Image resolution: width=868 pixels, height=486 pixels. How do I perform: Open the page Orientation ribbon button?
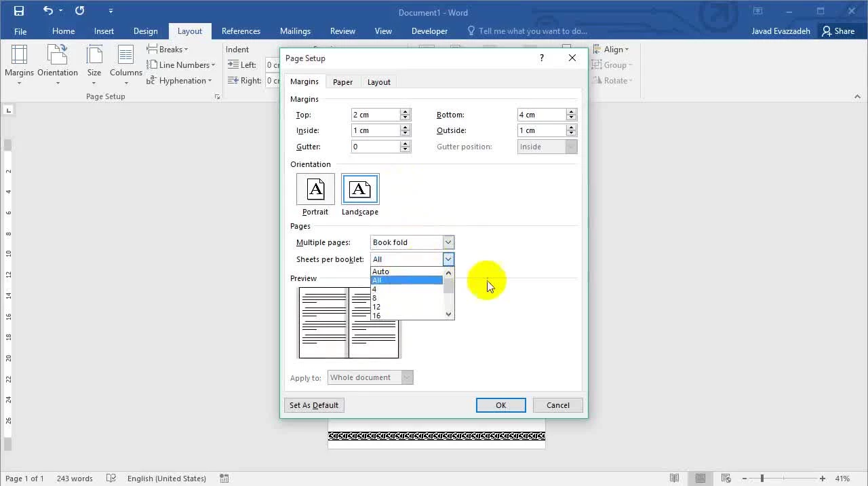coord(58,65)
